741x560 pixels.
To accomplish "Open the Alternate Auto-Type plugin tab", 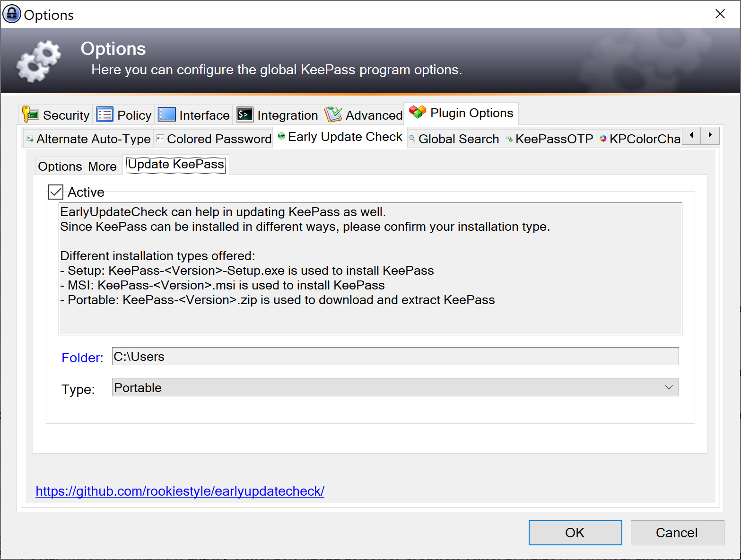I will point(88,139).
